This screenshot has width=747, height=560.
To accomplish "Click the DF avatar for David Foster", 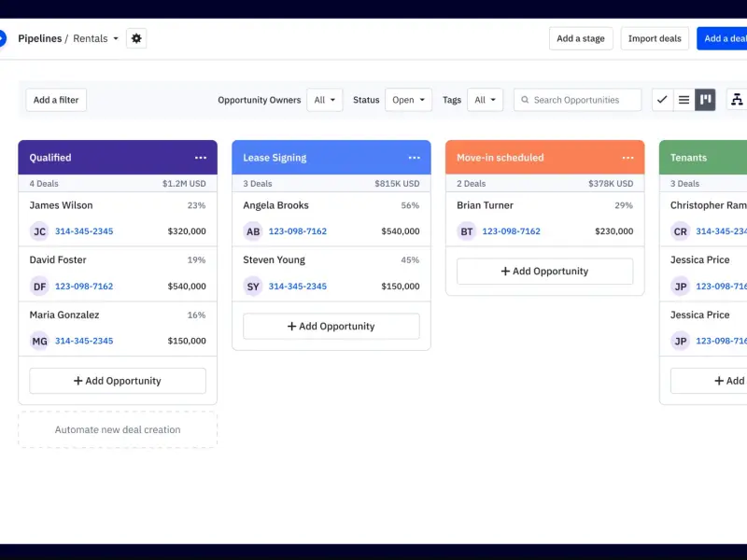I will [x=39, y=287].
